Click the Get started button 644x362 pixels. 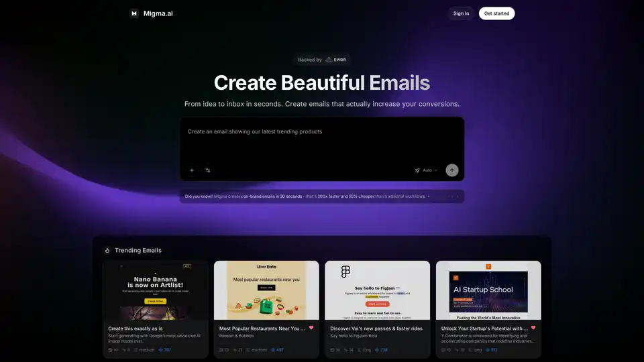click(x=496, y=13)
